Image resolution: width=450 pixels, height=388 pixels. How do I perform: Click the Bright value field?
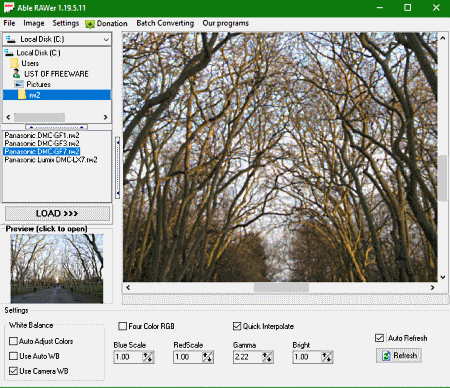307,357
